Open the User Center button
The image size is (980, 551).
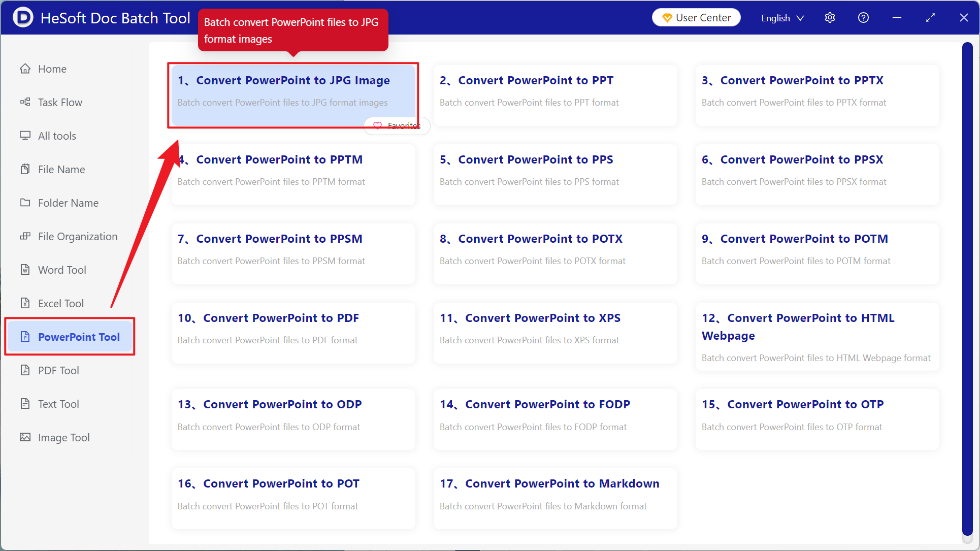tap(696, 18)
